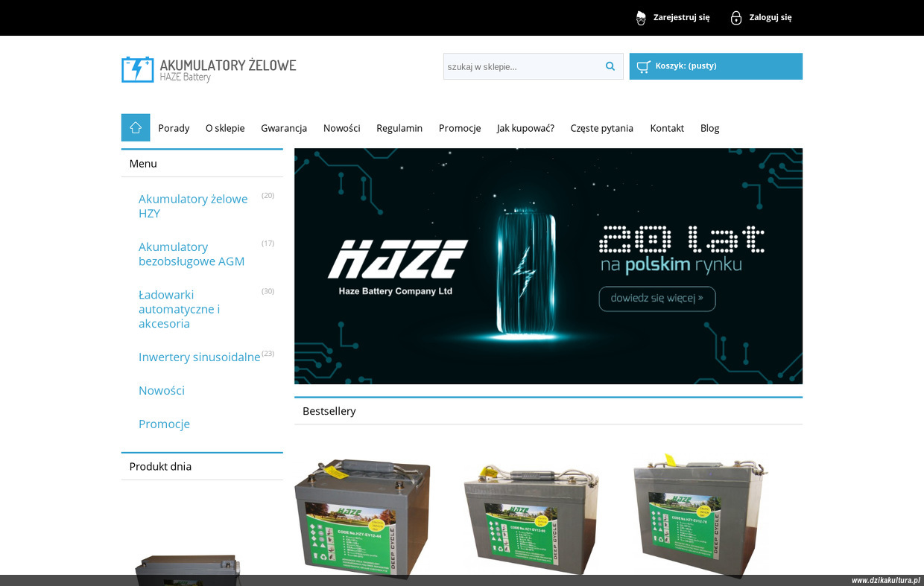Click the home icon in navigation bar

[x=136, y=127]
